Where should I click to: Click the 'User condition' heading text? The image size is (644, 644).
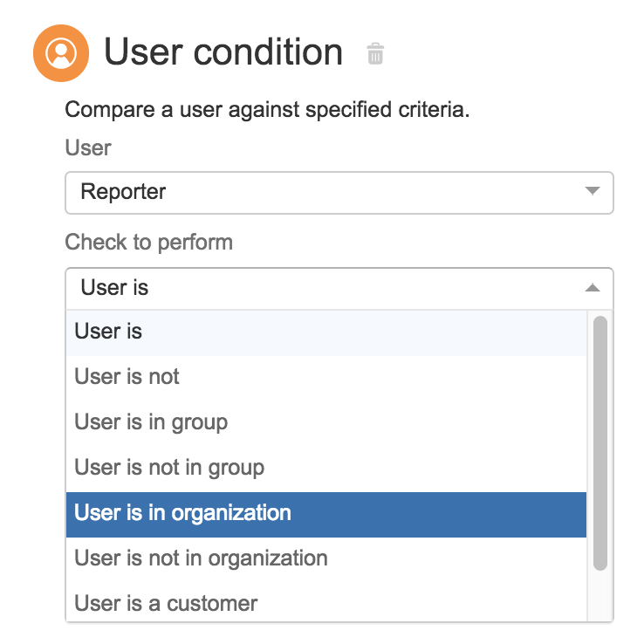tap(223, 51)
